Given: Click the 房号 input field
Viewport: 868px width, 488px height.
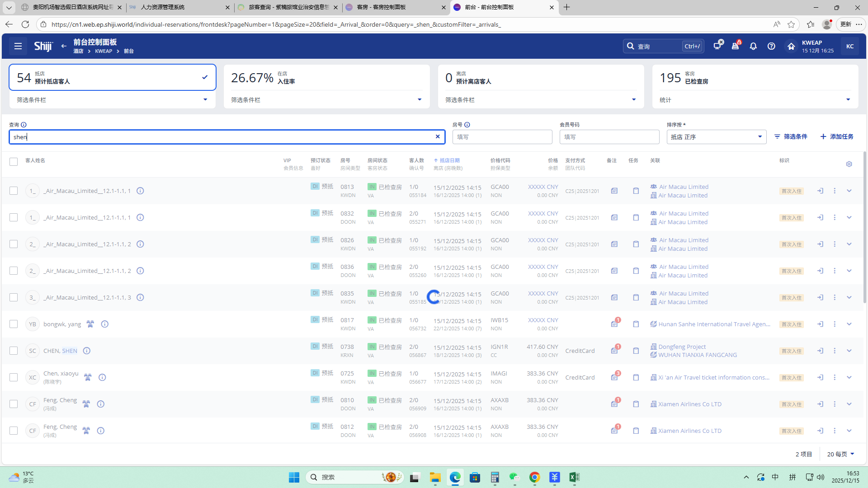Looking at the screenshot, I should (502, 137).
